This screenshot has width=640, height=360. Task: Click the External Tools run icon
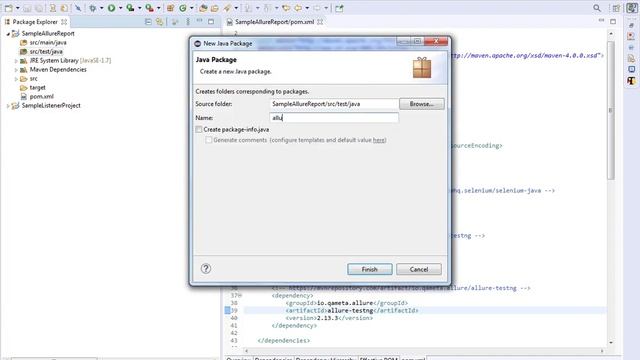pos(149,8)
